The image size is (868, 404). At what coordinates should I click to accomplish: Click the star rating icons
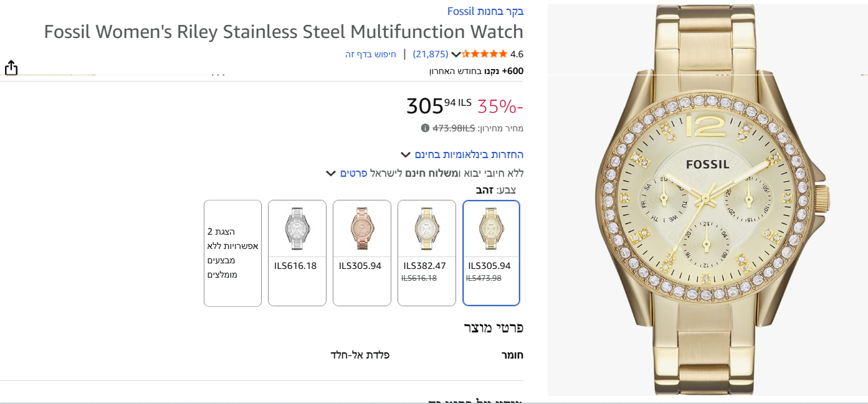[484, 54]
